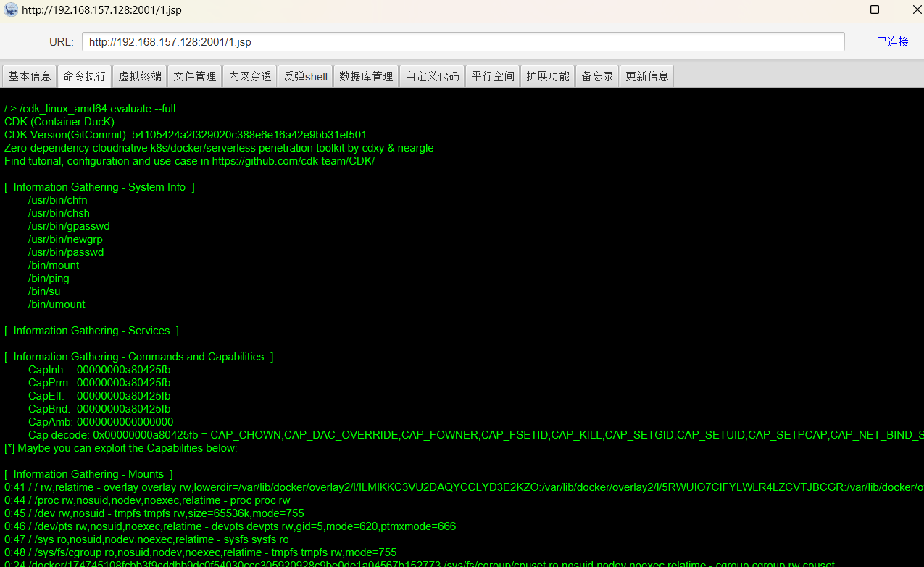Click the 0:48 /sys/fs/cgroup mount line

(x=201, y=552)
